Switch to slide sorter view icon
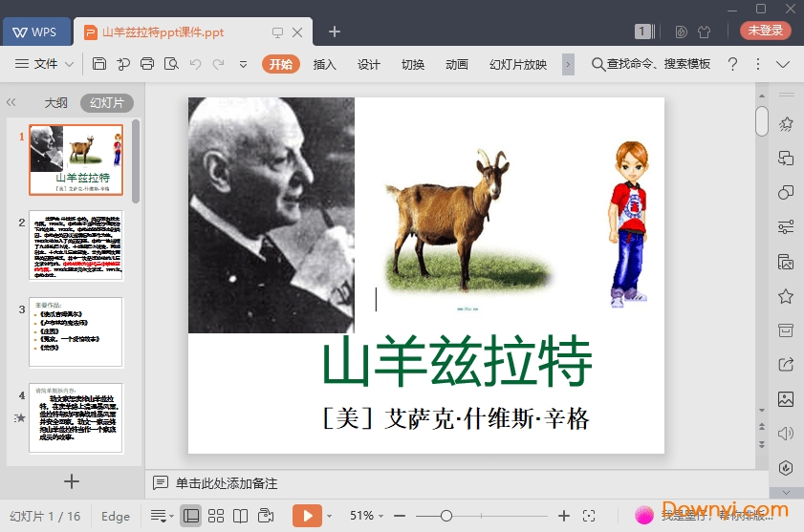Screen dimensions: 804x532 click(216, 516)
